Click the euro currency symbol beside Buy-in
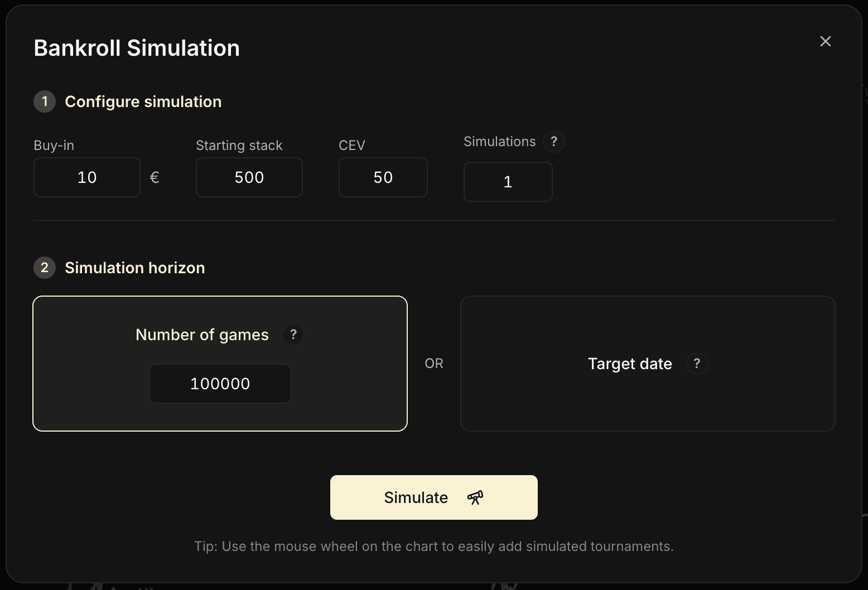Screen dimensions: 868x590 pyautogui.click(x=155, y=177)
